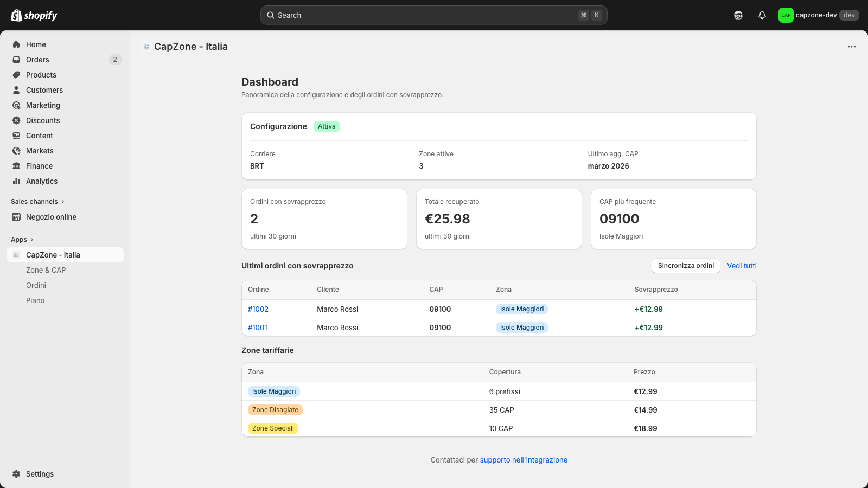Follow the supporto nell'integrazione link

click(x=524, y=460)
